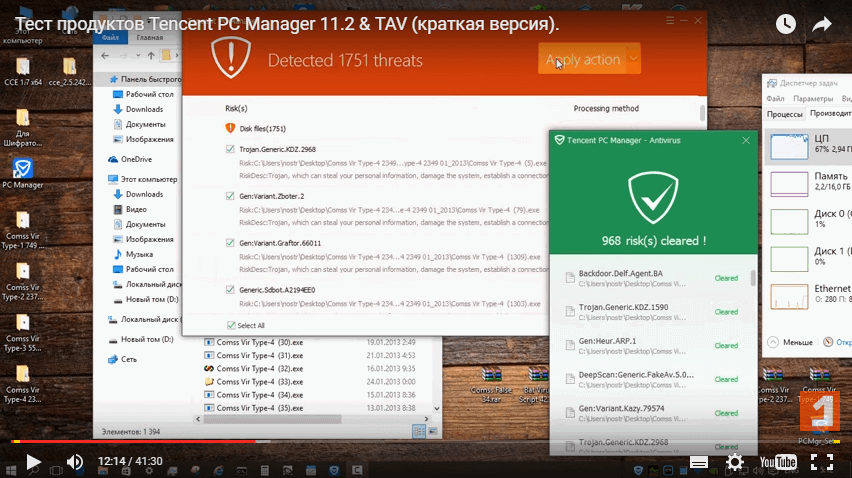Close the Tencent PC Manager Antivirus popup
The width and height of the screenshot is (852, 478).
[746, 140]
